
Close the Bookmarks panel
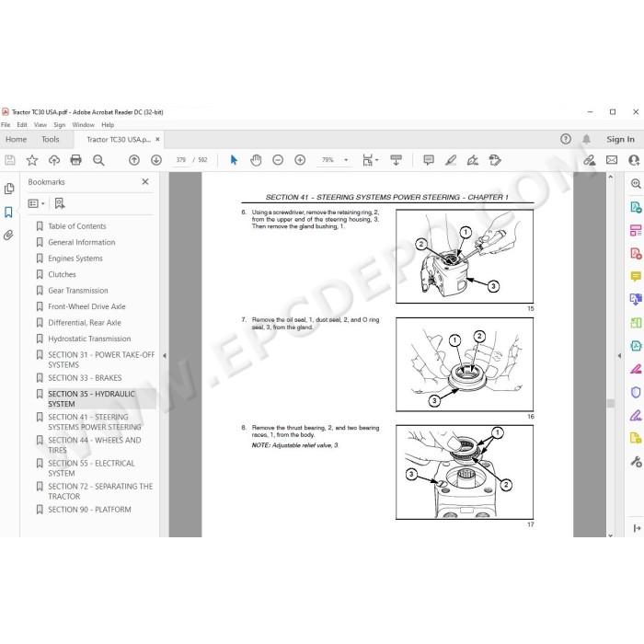coord(145,181)
